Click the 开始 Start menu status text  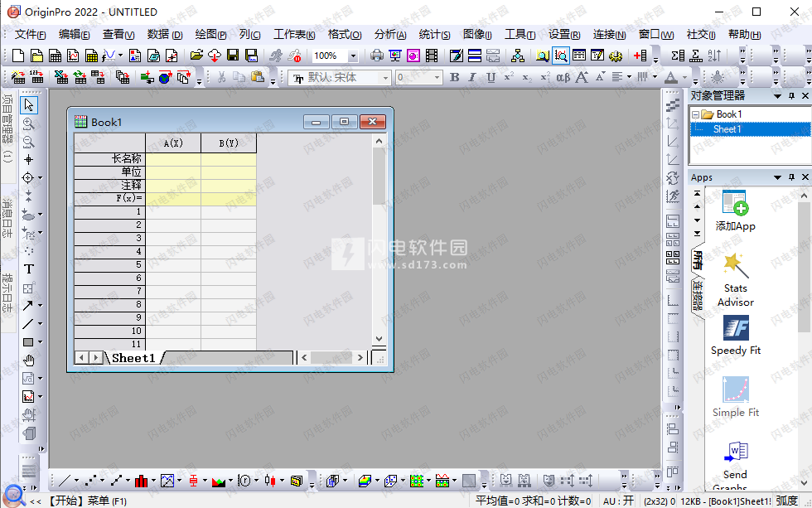(87, 501)
